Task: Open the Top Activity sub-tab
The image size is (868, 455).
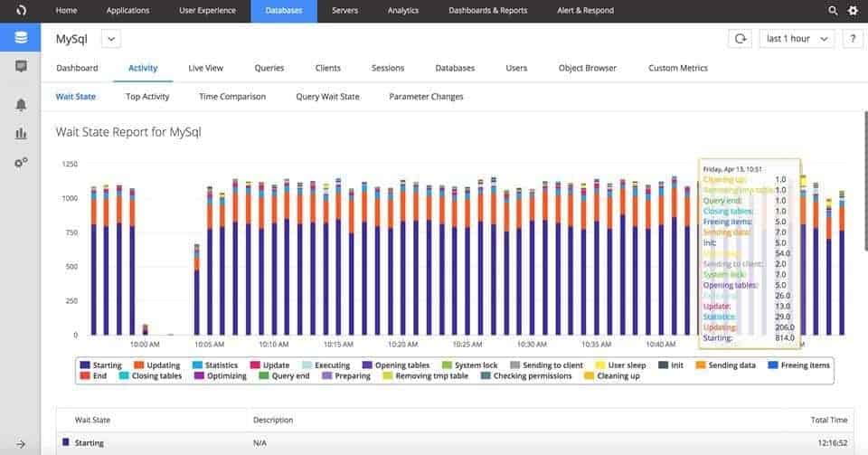Action: point(147,96)
